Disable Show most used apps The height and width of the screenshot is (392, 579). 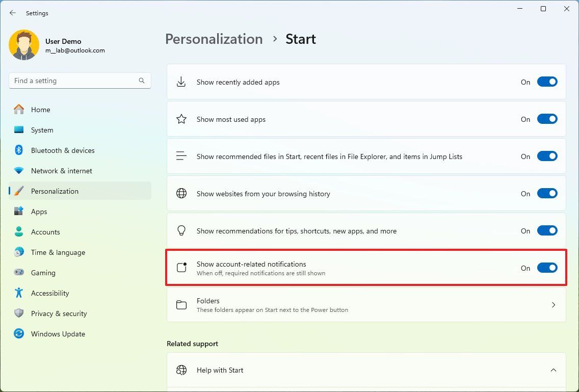coord(547,119)
